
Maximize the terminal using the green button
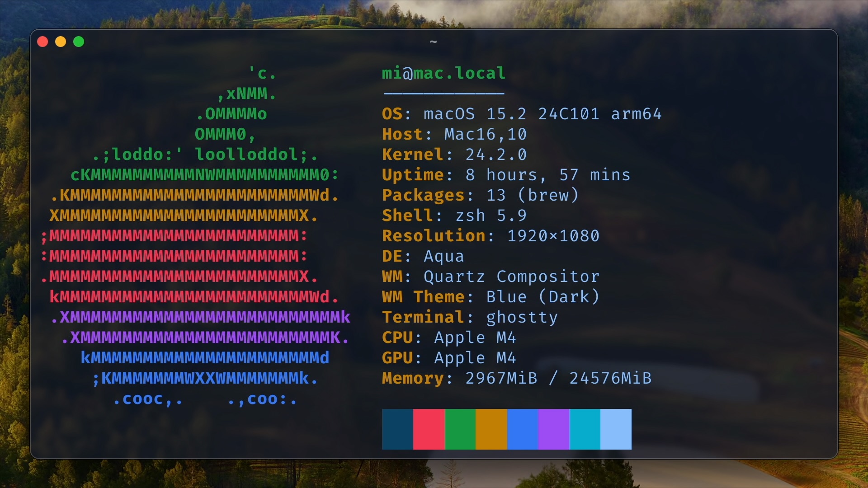[79, 42]
